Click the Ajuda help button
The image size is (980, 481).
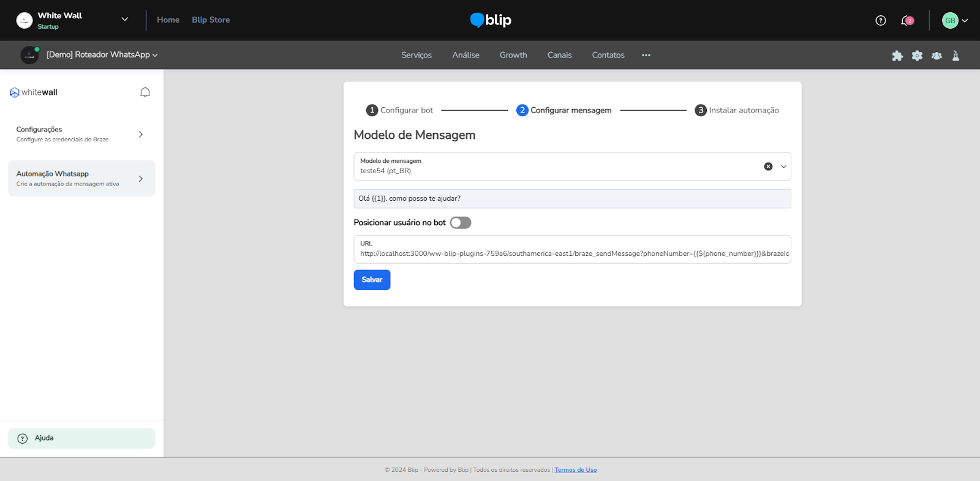pos(81,438)
